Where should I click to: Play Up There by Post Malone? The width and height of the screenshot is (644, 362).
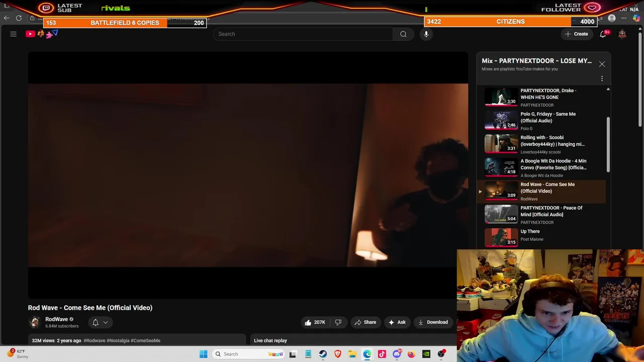tap(542, 237)
